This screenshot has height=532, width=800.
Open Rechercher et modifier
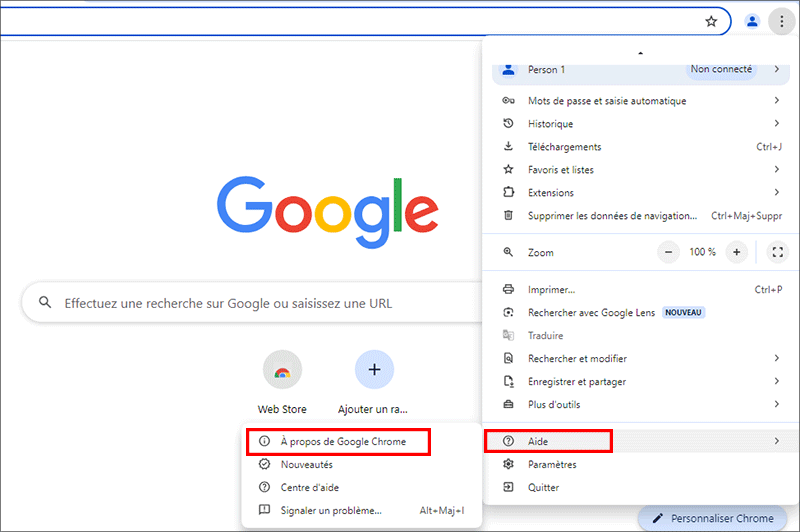point(640,358)
